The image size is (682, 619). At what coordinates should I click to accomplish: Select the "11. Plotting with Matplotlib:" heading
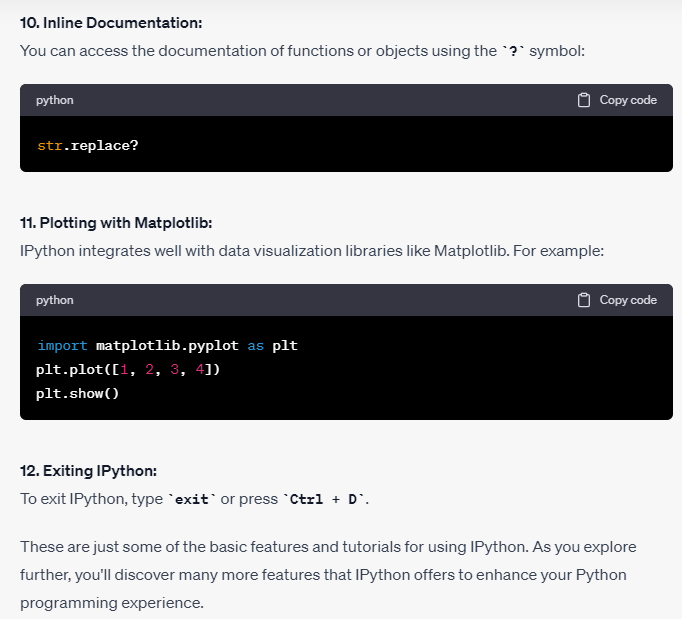116,222
